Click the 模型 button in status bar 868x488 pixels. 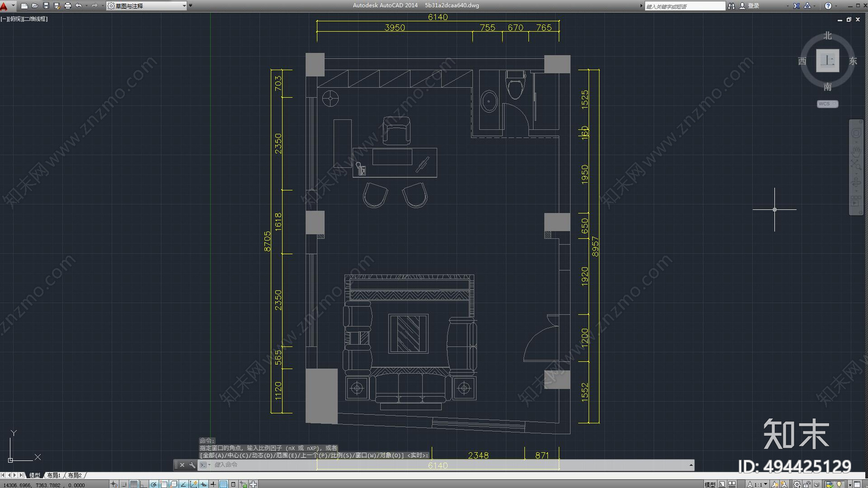tap(710, 484)
